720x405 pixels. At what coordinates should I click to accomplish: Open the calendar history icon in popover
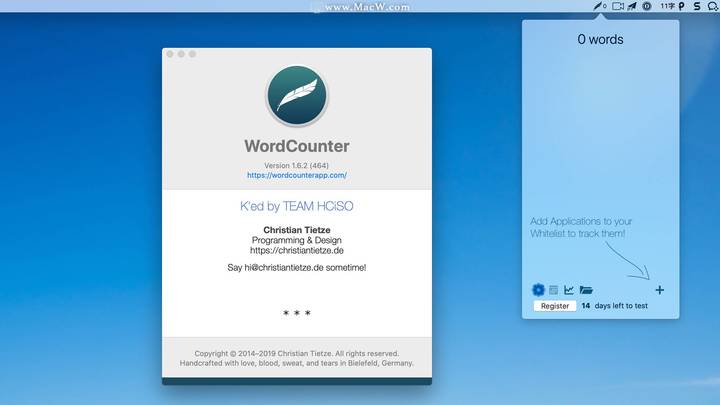point(554,290)
